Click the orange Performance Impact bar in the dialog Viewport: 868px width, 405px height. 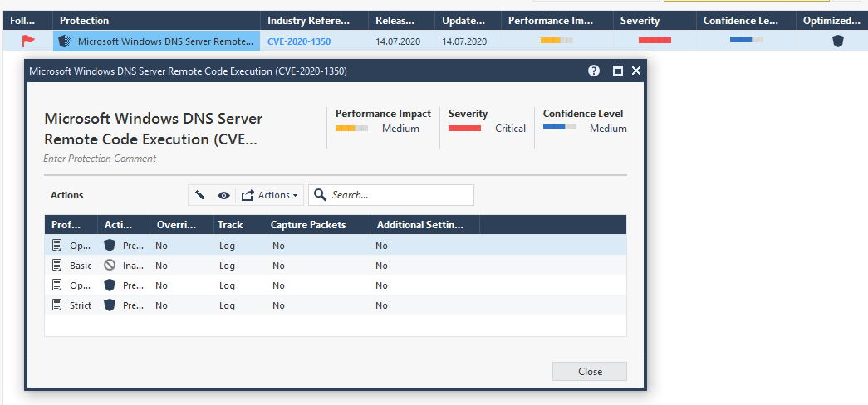pos(351,128)
